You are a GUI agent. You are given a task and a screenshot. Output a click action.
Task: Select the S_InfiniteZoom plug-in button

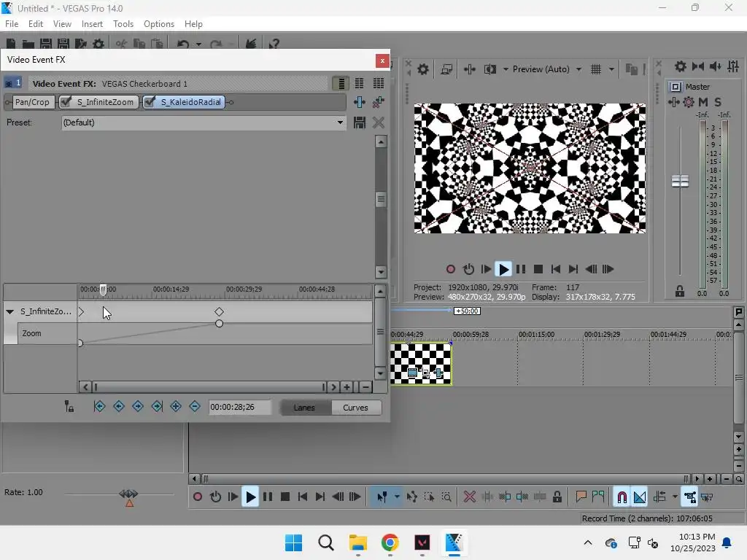click(x=105, y=102)
